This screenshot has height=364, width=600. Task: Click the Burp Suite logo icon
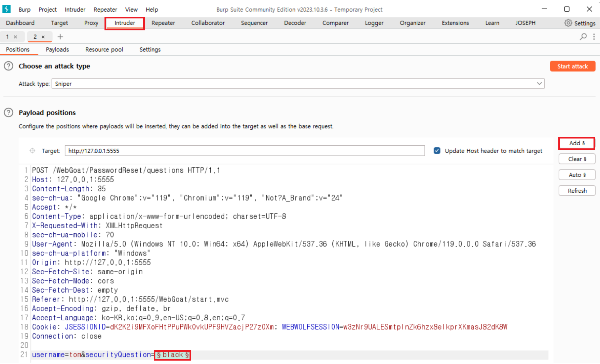(x=6, y=9)
